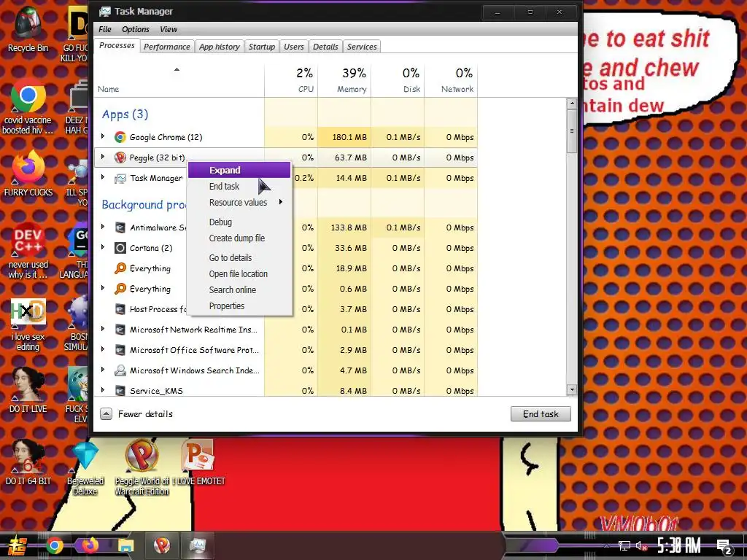This screenshot has width=747, height=560.
Task: Switch to Peggle in the taskbar
Action: (x=162, y=545)
